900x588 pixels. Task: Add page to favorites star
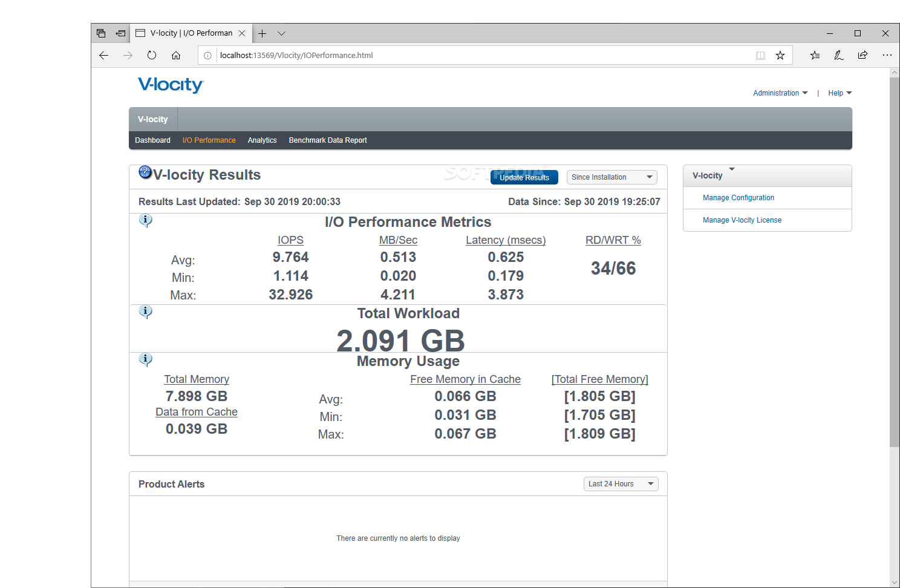click(x=780, y=55)
